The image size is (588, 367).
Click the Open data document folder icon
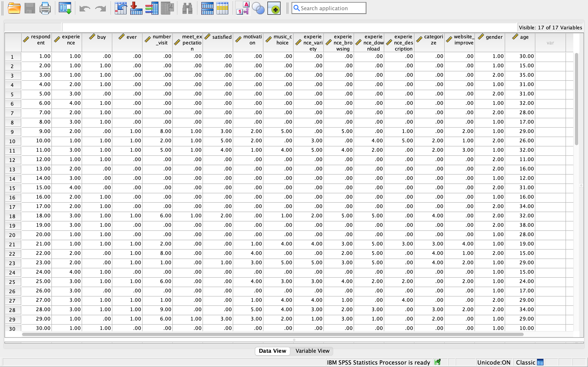(x=14, y=8)
